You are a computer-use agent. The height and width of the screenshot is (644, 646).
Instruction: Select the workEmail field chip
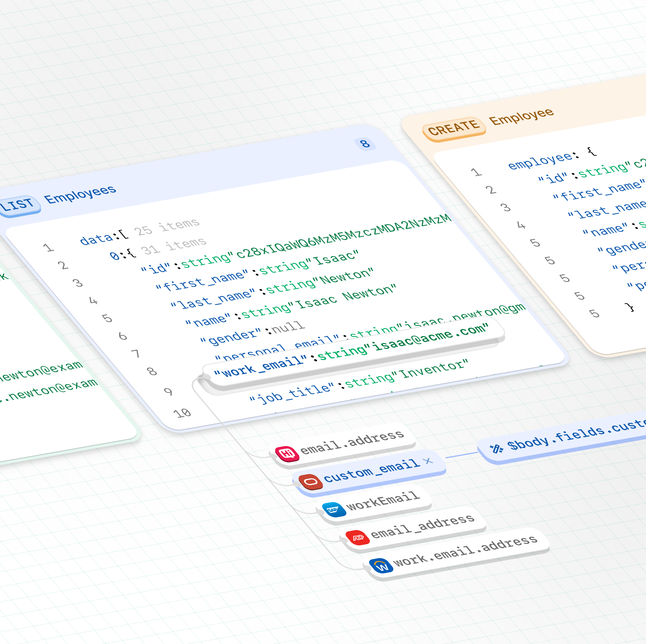382,501
